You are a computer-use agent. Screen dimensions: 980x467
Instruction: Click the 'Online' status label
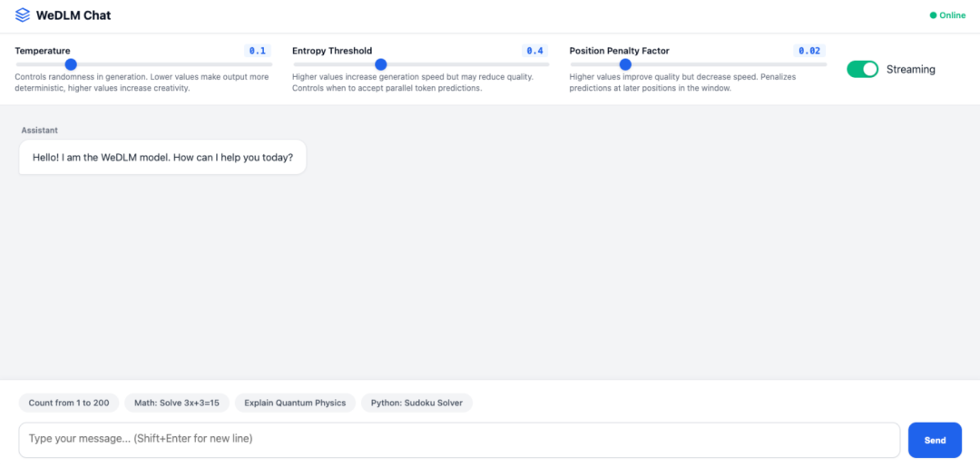(953, 15)
